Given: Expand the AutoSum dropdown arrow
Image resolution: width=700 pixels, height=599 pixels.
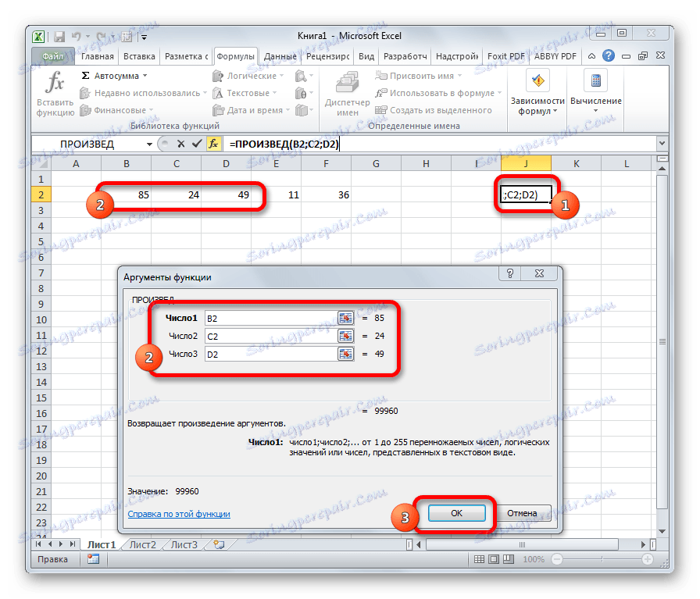Looking at the screenshot, I should click(145, 76).
